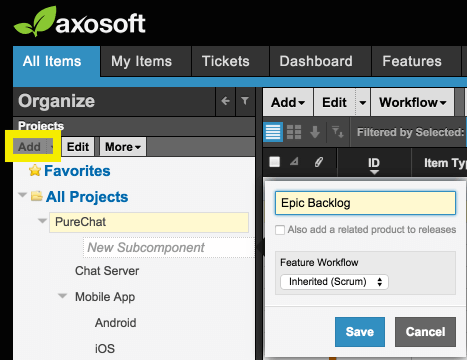Click the Cancel button
Screen dimensions: 467x360
coord(425,332)
